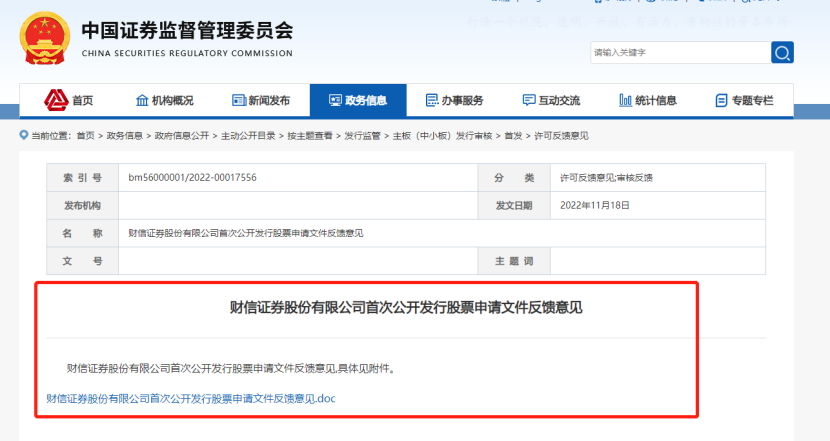This screenshot has height=441, width=830.
Task: Click the chat bubble icon beside 互动交流
Action: click(529, 100)
